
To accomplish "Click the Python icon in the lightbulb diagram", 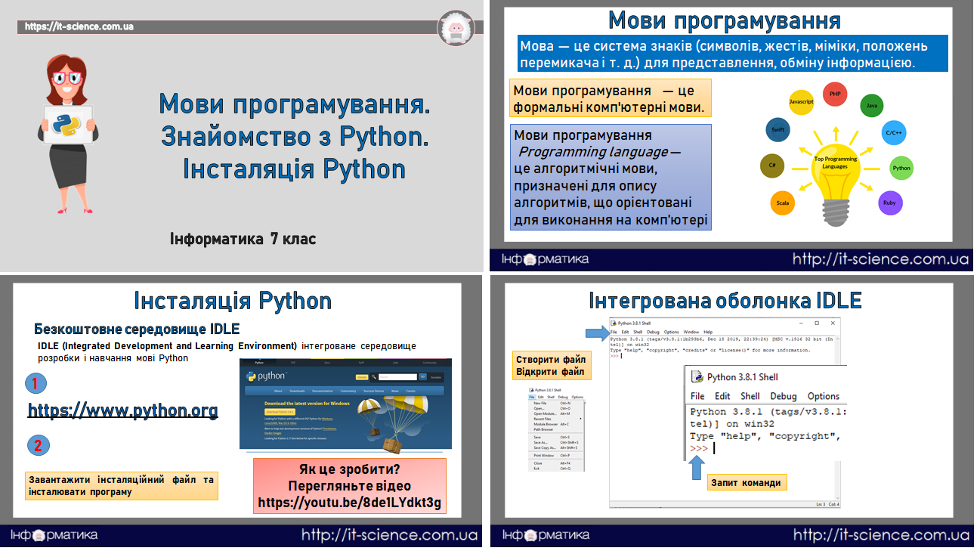I will click(901, 168).
